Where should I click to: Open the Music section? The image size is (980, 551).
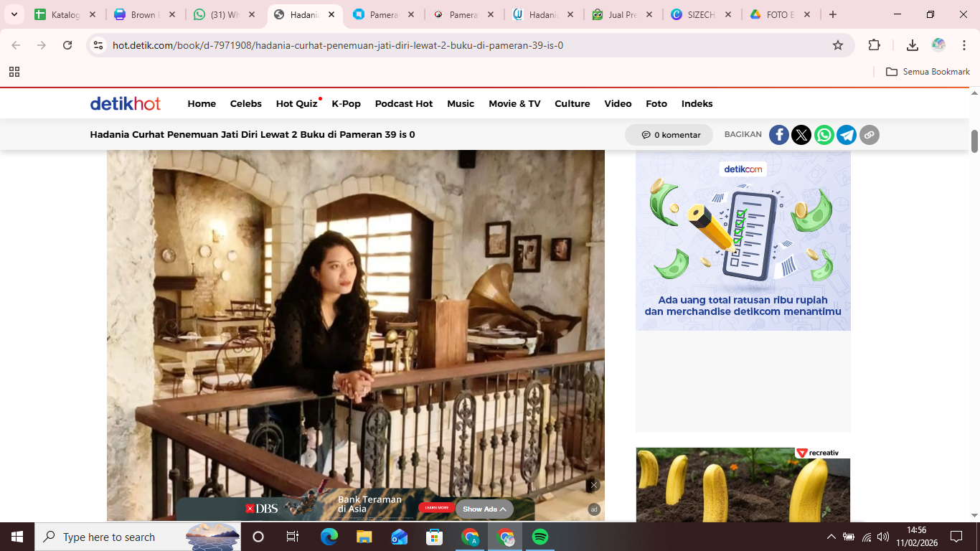461,104
